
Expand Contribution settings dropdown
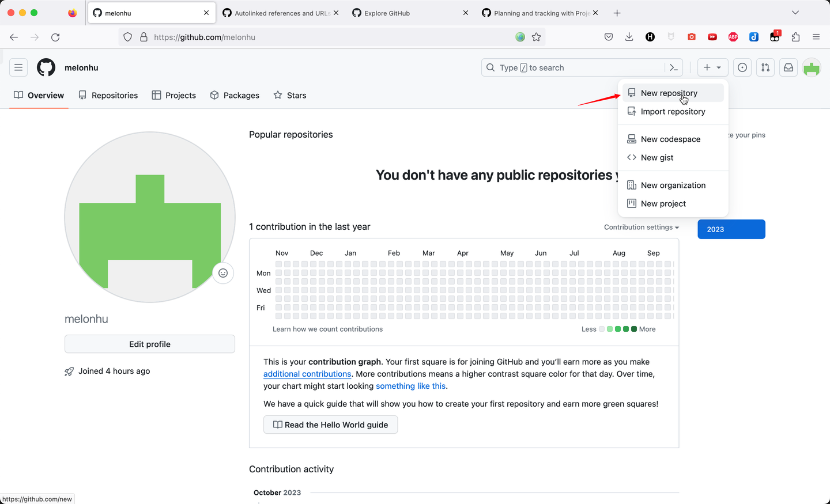pyautogui.click(x=642, y=227)
